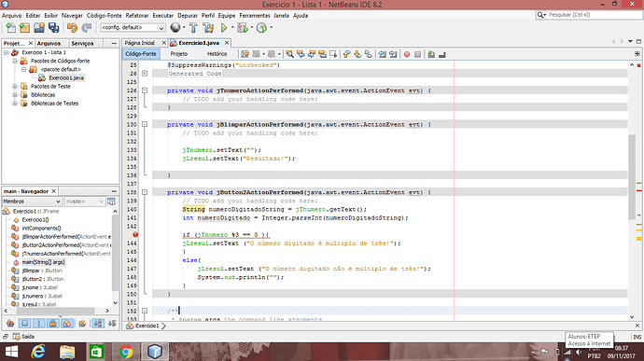This screenshot has height=361, width=644.
Task: Toggle Show Non-Public Members filter in Navigator
Action: point(53,323)
